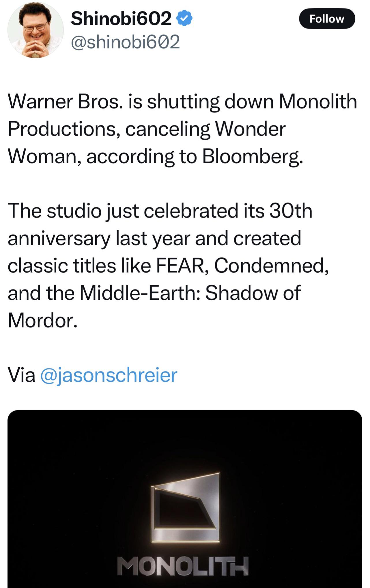The height and width of the screenshot is (588, 370).
Task: Click the word "Via" before the mention
Action: (21, 375)
